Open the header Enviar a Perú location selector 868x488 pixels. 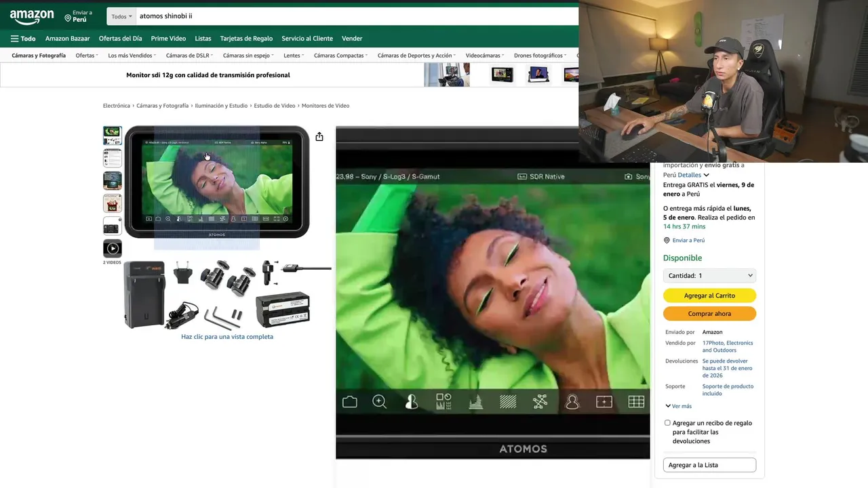(79, 16)
